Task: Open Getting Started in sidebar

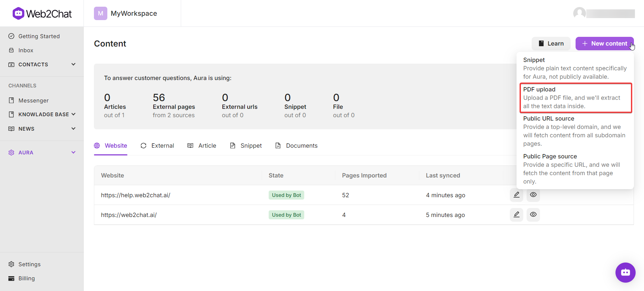Action: click(x=39, y=36)
